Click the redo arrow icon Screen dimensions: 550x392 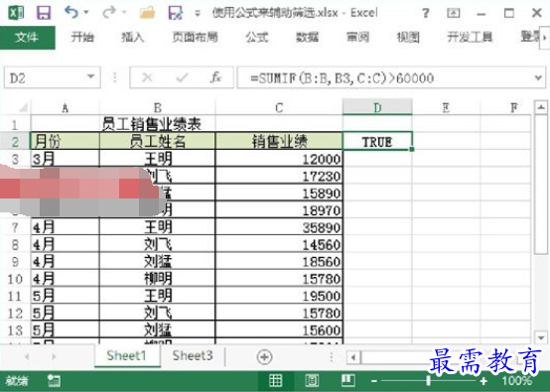click(x=109, y=13)
